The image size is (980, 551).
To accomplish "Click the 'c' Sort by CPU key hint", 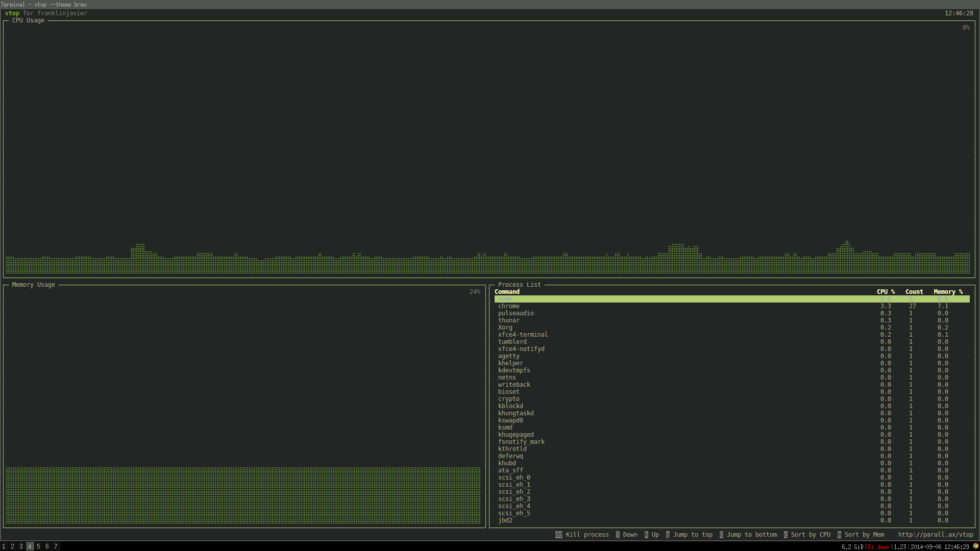I will point(786,535).
